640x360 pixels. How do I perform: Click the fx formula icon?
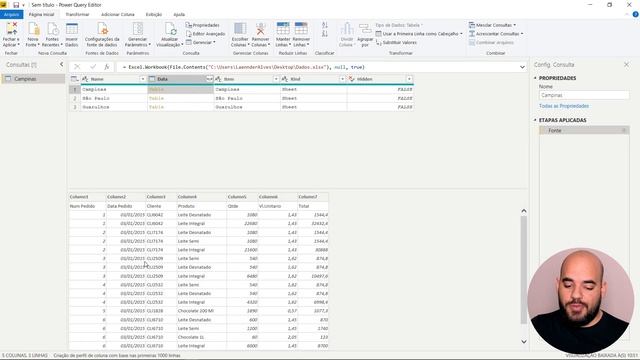(x=107, y=67)
